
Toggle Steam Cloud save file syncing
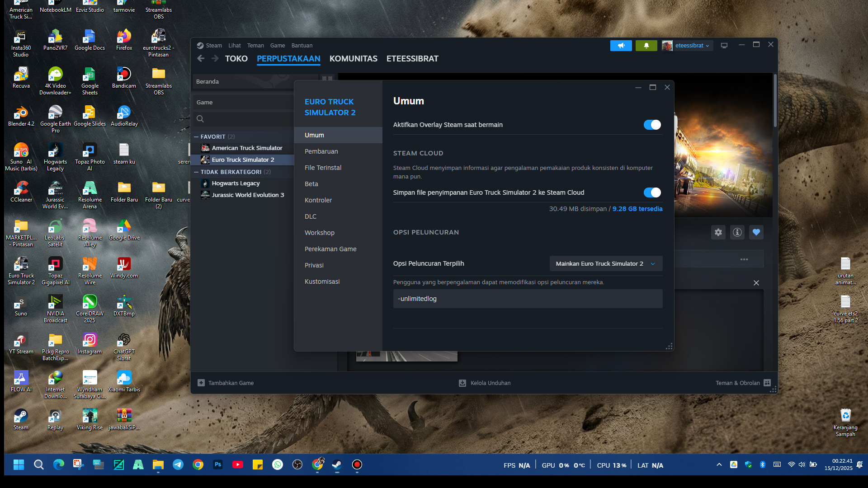click(x=652, y=192)
